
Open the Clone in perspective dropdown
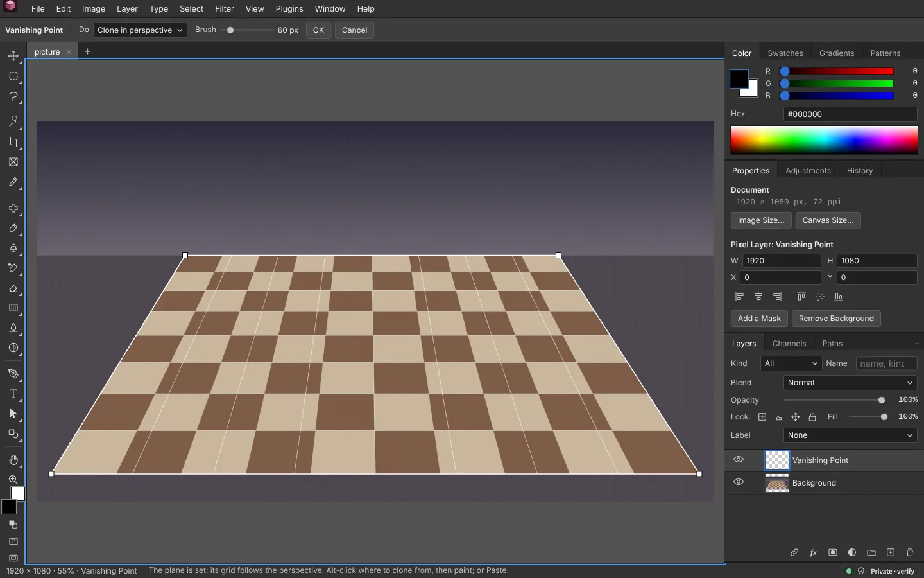tap(140, 30)
